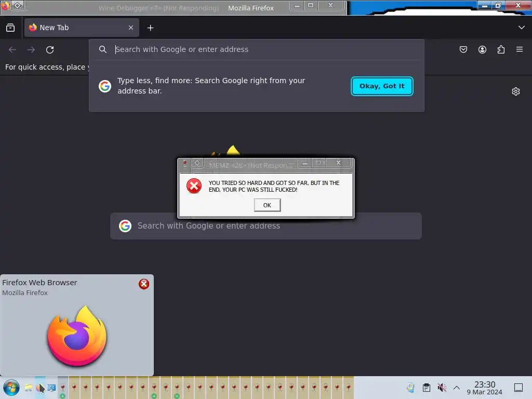532x399 pixels.
Task: Reload the page with refresh icon
Action: [x=50, y=50]
